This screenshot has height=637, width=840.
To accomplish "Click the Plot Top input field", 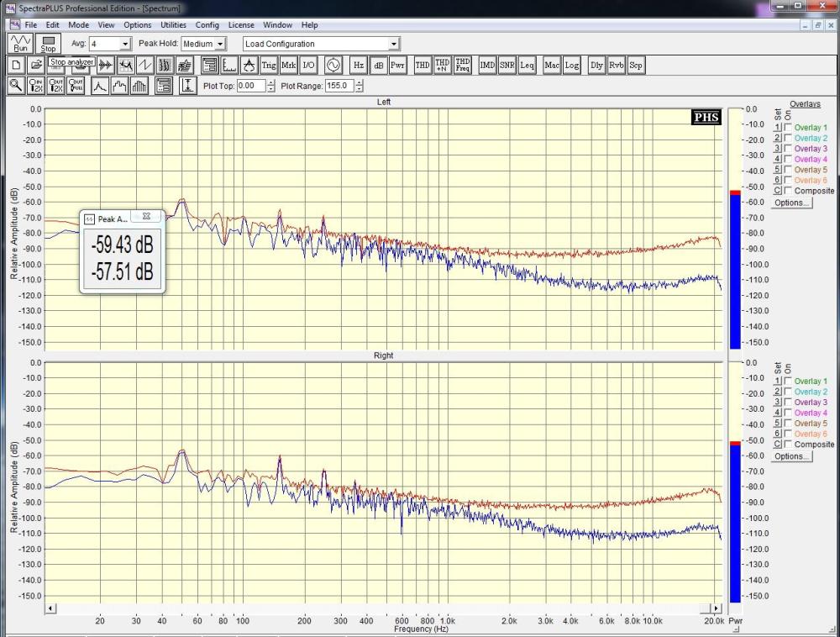I will coord(251,86).
